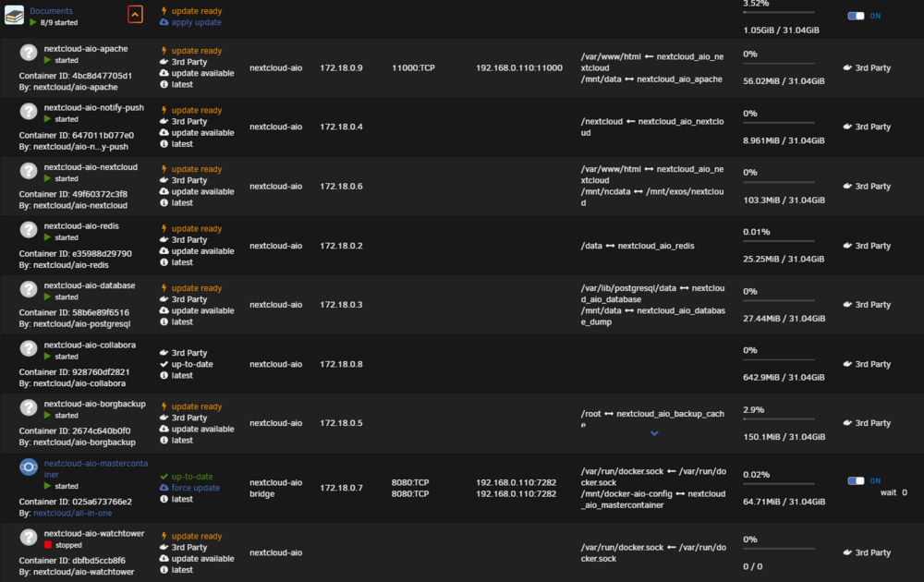The height and width of the screenshot is (582, 924).
Task: Toggle the Documents folder autostart switch
Action: point(856,16)
